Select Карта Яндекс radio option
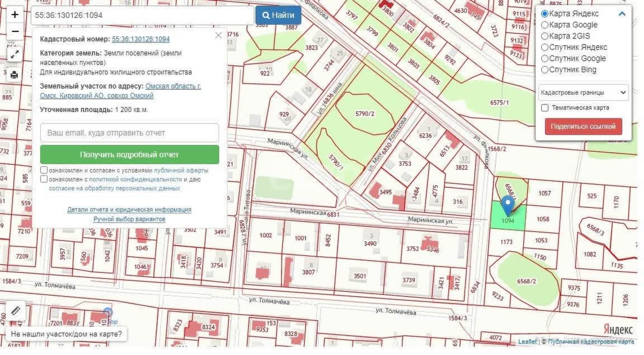This screenshot has width=644, height=355. point(545,14)
